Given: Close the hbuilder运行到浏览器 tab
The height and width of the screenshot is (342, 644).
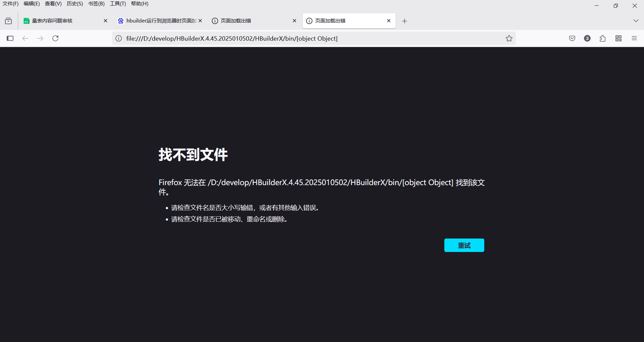Looking at the screenshot, I should coord(200,21).
